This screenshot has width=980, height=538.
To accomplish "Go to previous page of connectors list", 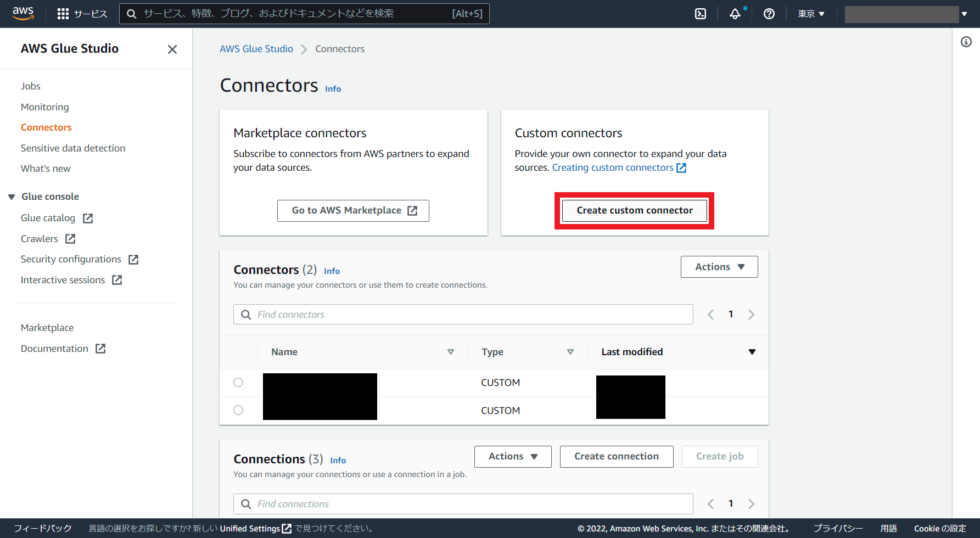I will [710, 315].
